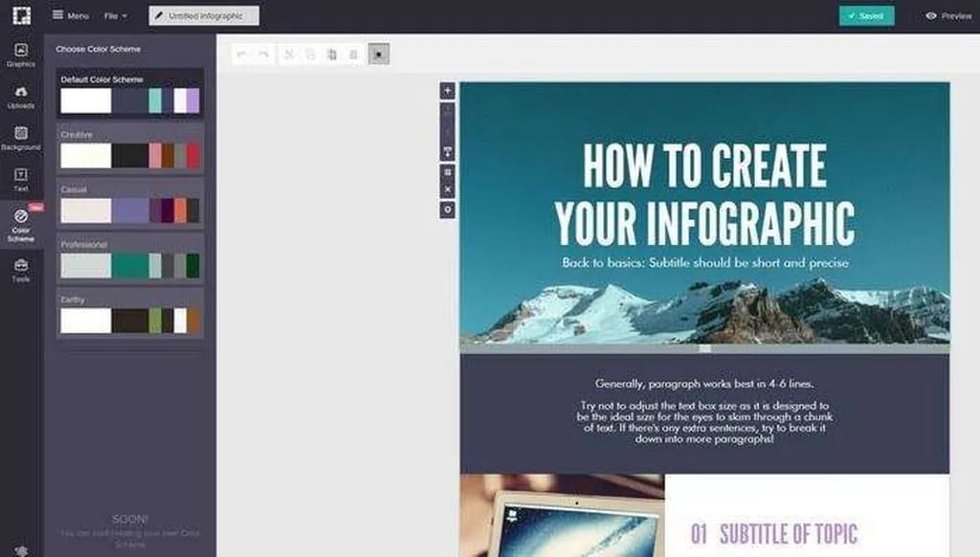Viewport: 980px width, 557px height.
Task: Click the scissors cut icon
Action: point(288,55)
